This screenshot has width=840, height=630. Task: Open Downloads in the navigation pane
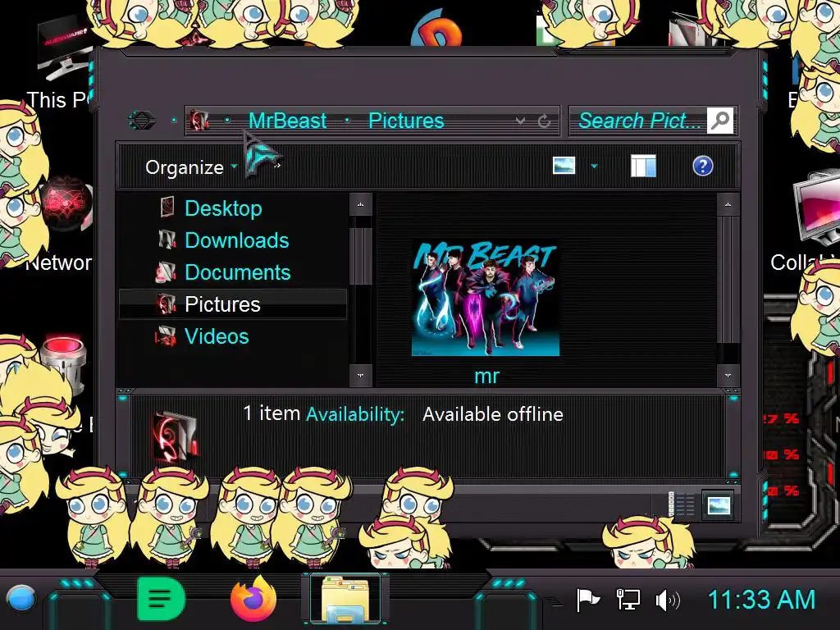point(237,240)
